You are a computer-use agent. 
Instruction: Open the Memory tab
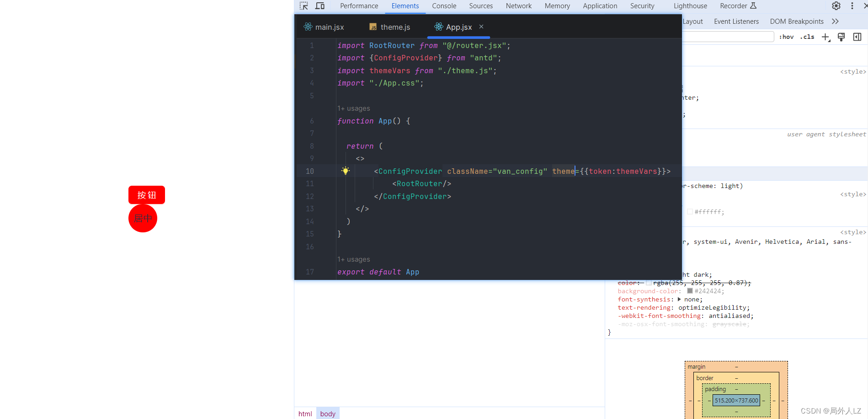[x=557, y=6]
